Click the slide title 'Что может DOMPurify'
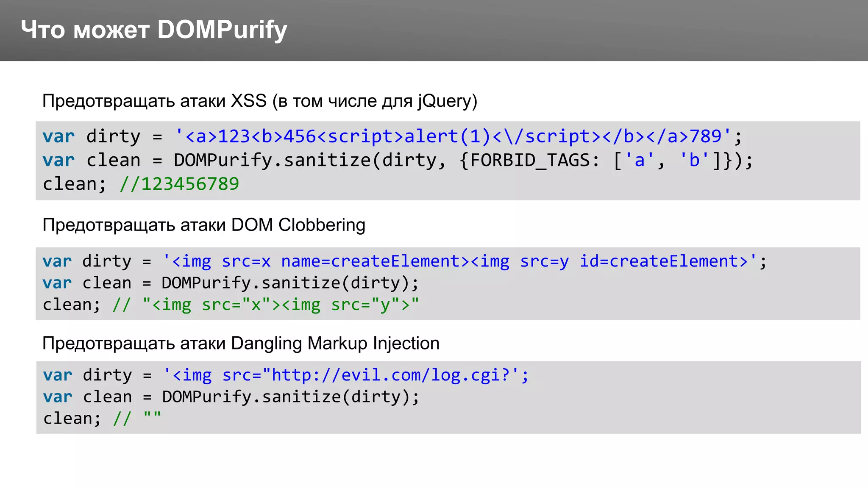Screen dimensions: 868x488 pos(154,30)
